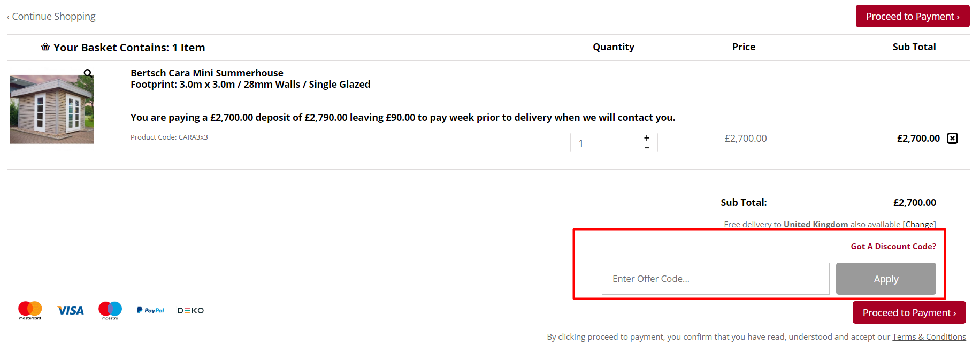Decrease quantity with the minus button
980x345 pixels.
647,148
